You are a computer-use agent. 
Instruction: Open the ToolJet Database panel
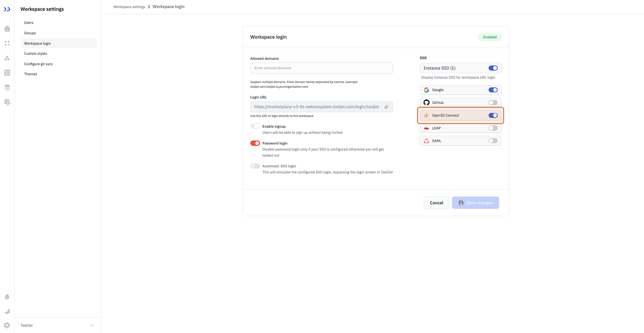point(7,73)
